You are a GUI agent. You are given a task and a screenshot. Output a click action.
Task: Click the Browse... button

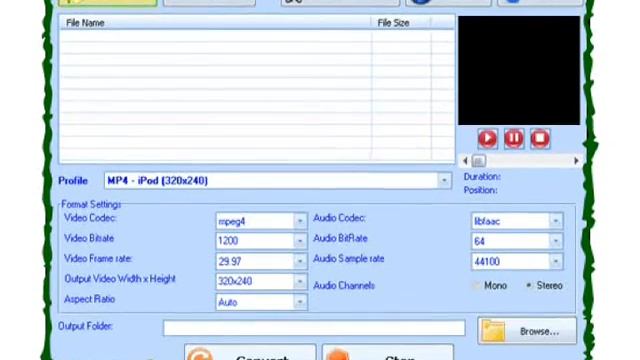(x=527, y=331)
